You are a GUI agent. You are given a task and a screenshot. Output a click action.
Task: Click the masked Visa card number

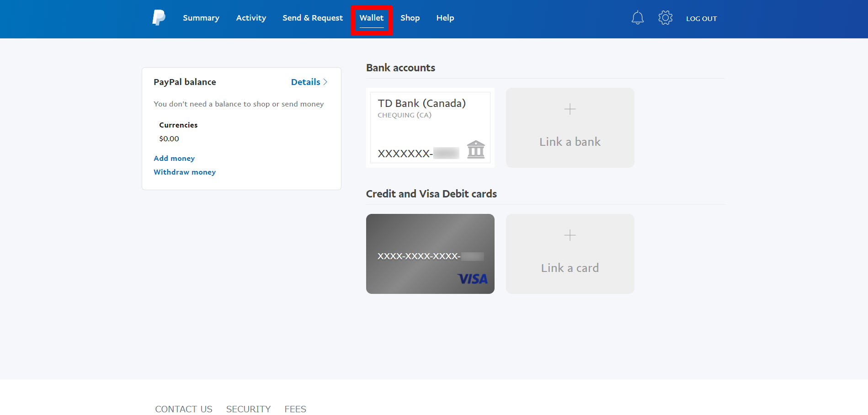click(431, 256)
